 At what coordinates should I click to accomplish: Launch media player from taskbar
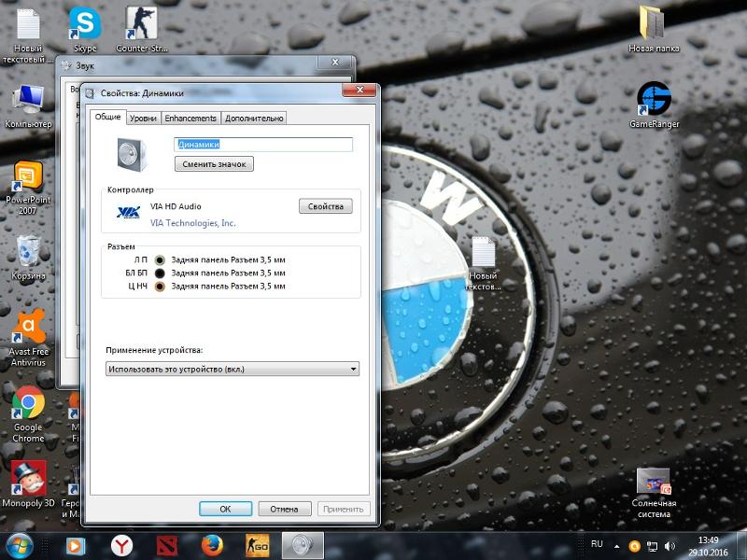[76, 546]
